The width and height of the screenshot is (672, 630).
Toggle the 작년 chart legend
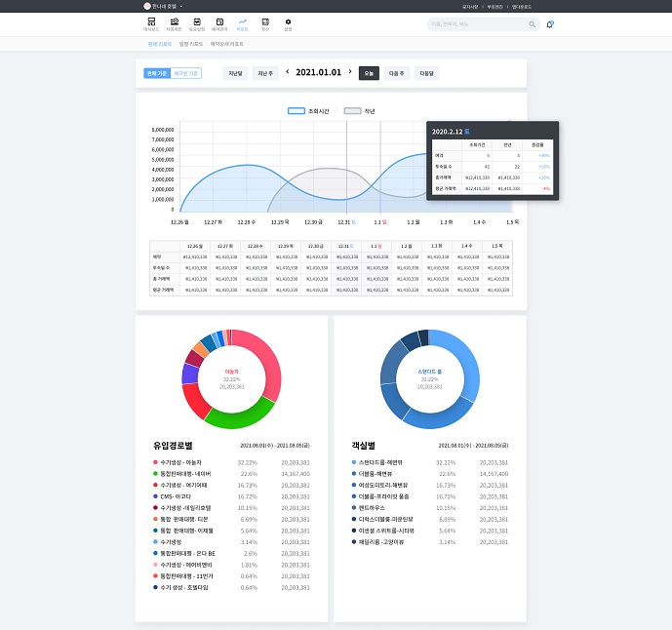coord(359,111)
